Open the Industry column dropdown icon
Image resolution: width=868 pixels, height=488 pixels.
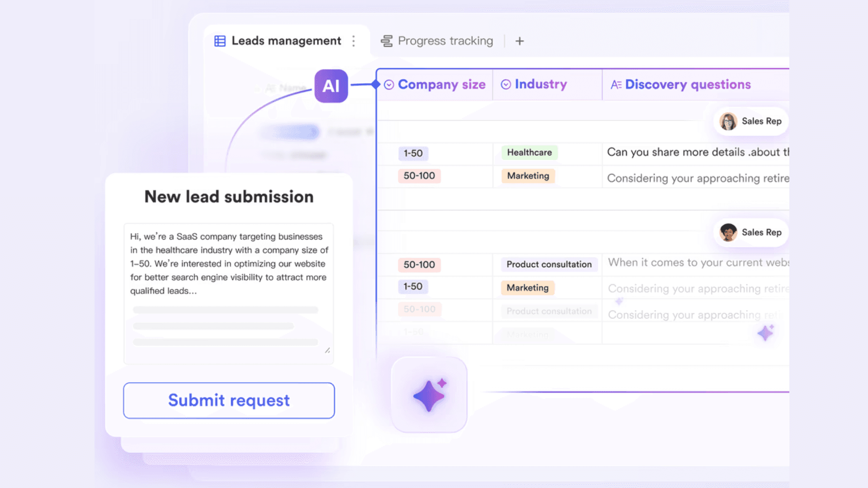506,84
